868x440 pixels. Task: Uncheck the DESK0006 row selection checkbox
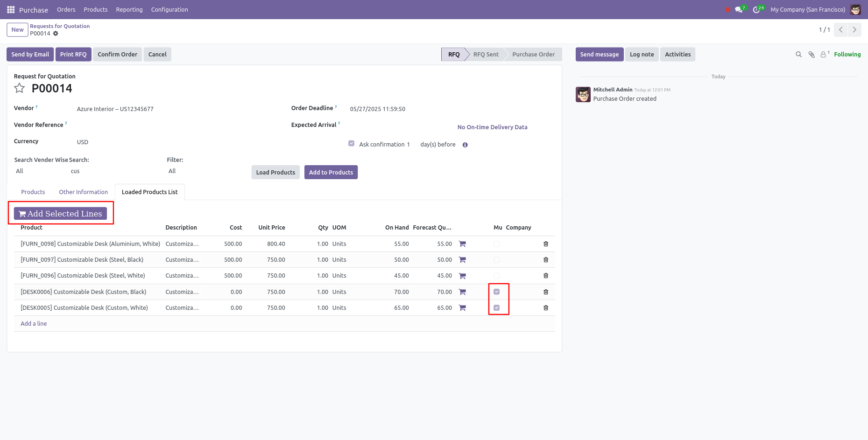click(x=496, y=292)
